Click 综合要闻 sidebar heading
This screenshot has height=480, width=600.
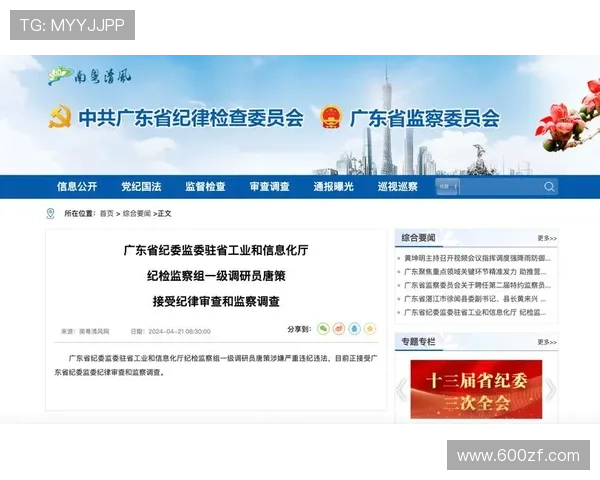coord(418,238)
